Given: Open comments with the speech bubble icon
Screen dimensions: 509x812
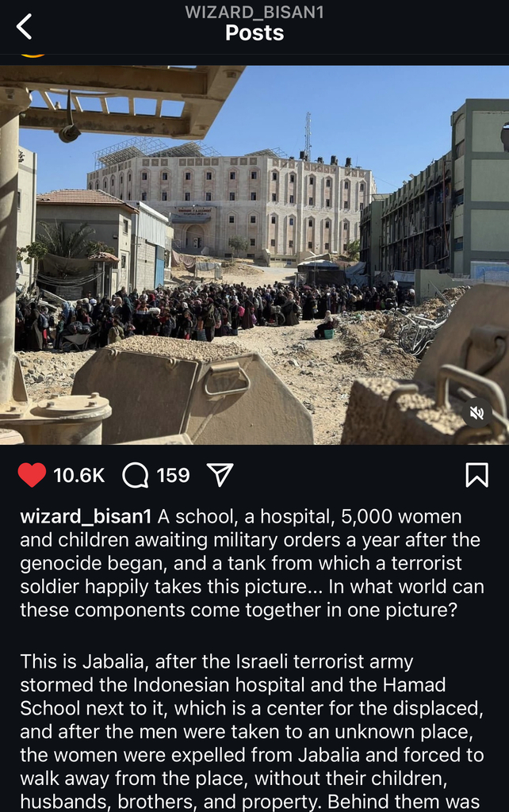Looking at the screenshot, I should pos(135,476).
